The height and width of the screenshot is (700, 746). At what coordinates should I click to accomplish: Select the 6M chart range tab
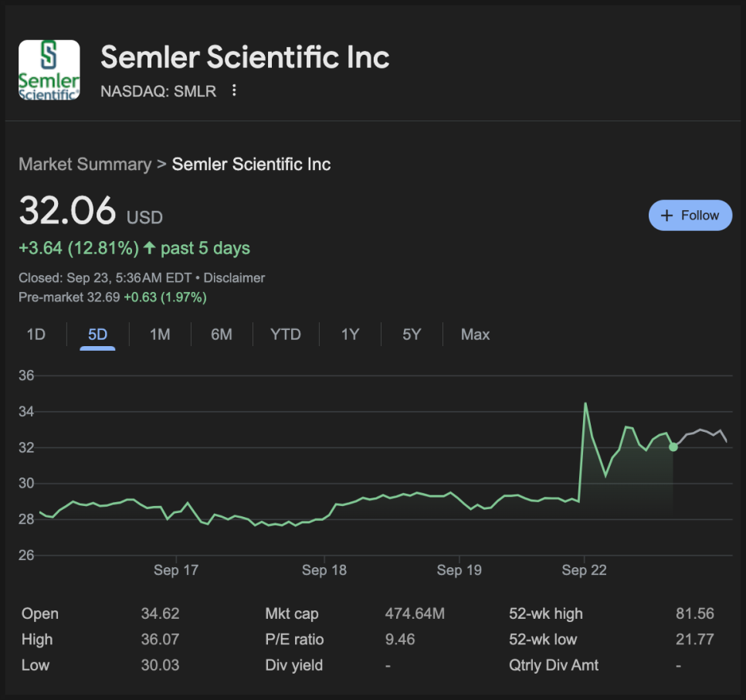click(221, 335)
